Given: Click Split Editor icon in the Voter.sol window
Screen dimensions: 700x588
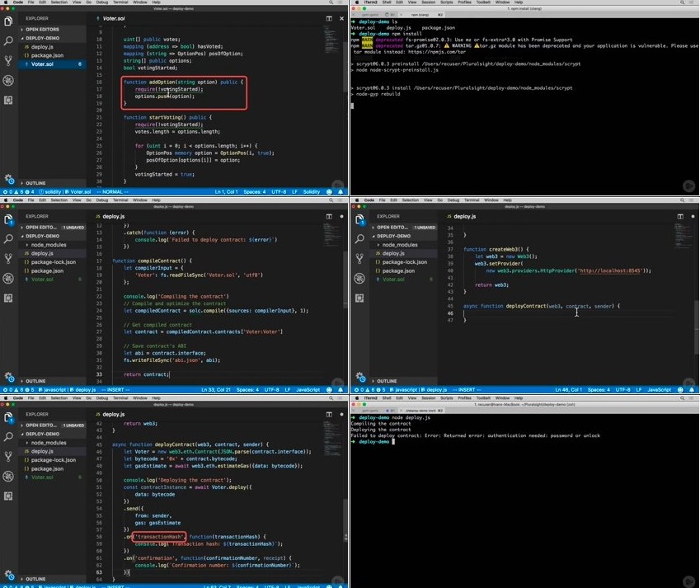Looking at the screenshot, I should (327, 17).
